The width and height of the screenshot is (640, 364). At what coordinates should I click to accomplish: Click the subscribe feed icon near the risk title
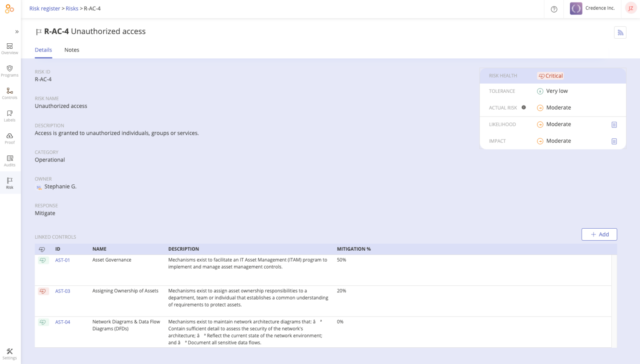[620, 32]
